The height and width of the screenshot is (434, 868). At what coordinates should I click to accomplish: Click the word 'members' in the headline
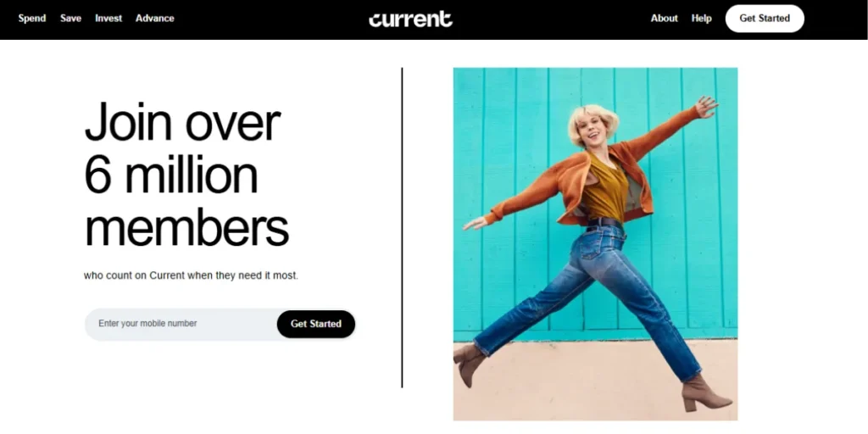point(186,228)
